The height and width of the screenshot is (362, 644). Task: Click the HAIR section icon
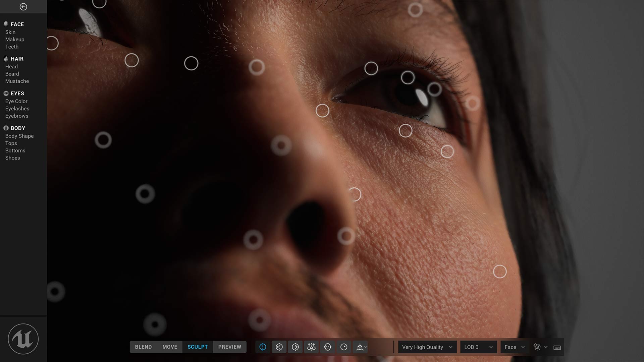pos(6,59)
